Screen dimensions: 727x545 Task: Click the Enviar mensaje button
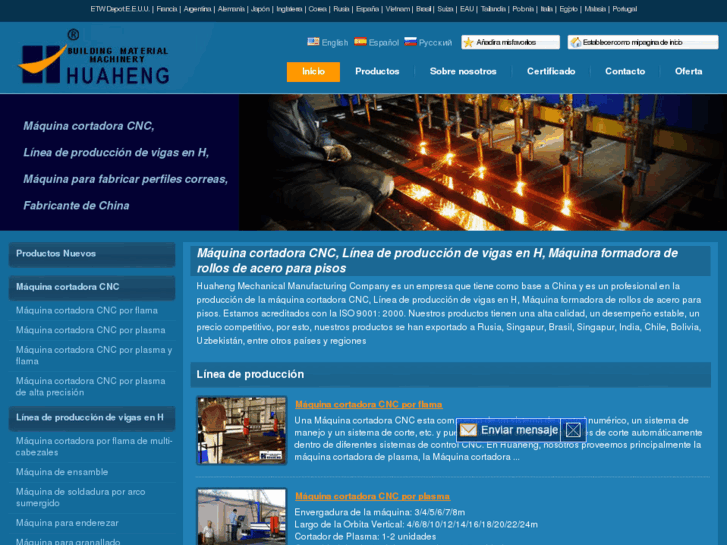tap(509, 430)
